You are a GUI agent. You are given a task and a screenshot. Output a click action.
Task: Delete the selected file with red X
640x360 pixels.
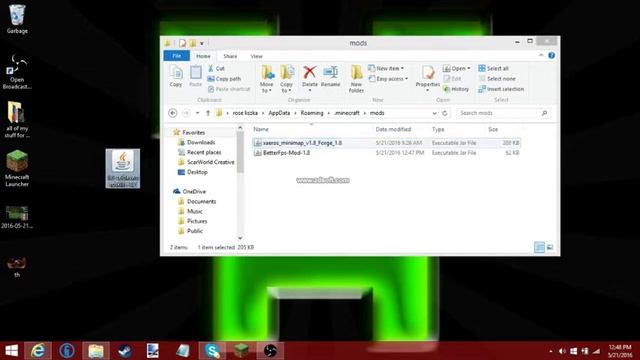click(309, 77)
